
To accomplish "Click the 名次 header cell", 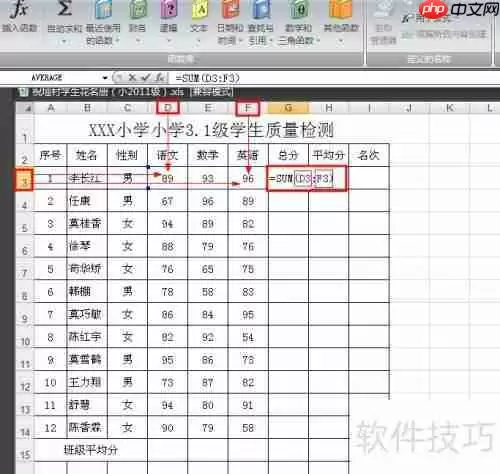I will pyautogui.click(x=369, y=155).
